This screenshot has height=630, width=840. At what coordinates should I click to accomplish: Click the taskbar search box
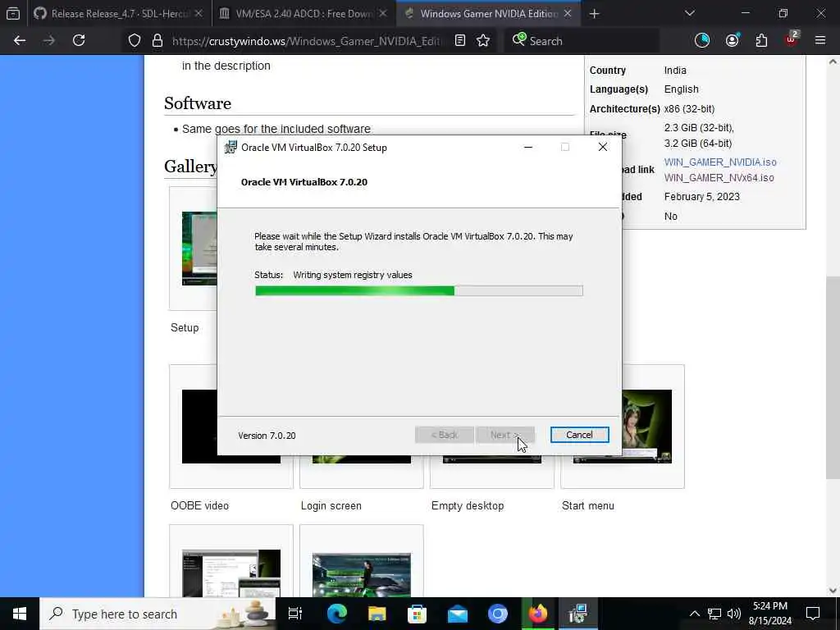coord(157,614)
